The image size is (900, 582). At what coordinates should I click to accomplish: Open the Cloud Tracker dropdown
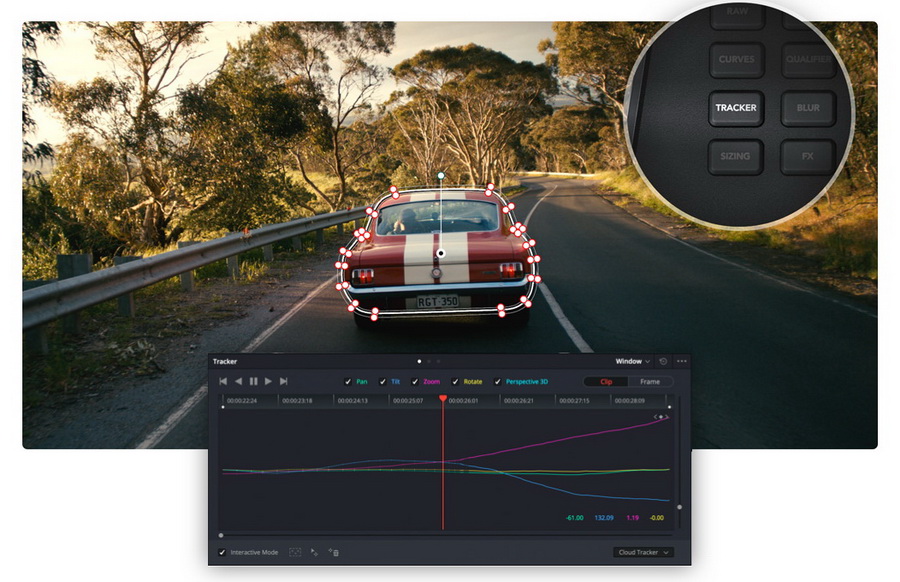[644, 553]
